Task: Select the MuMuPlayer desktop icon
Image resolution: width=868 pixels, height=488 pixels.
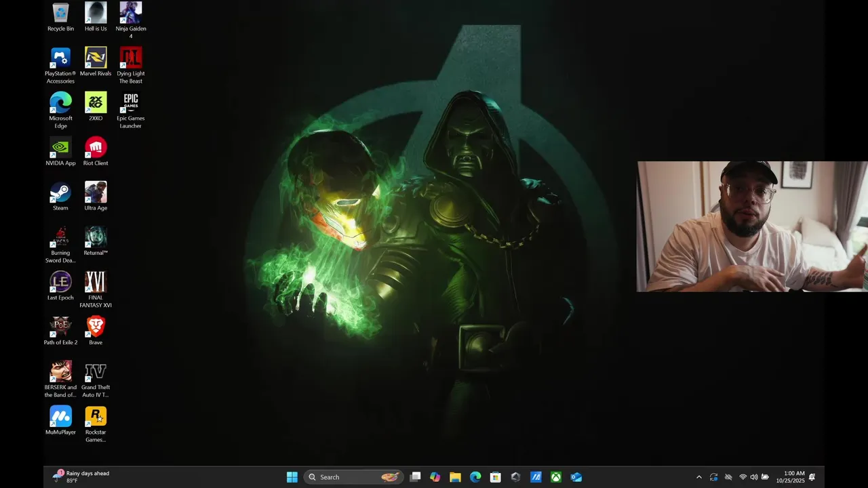Action: point(60,420)
